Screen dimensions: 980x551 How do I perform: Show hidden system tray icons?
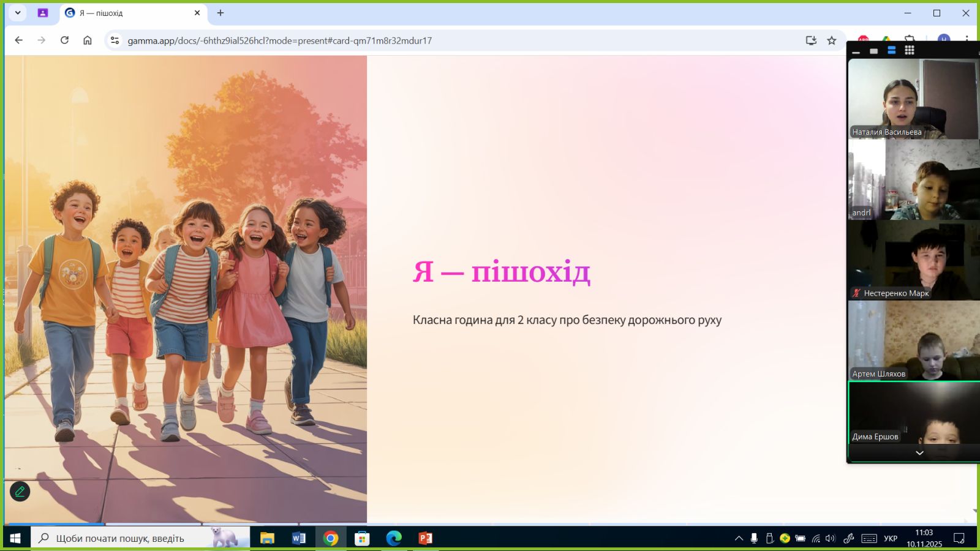point(739,538)
